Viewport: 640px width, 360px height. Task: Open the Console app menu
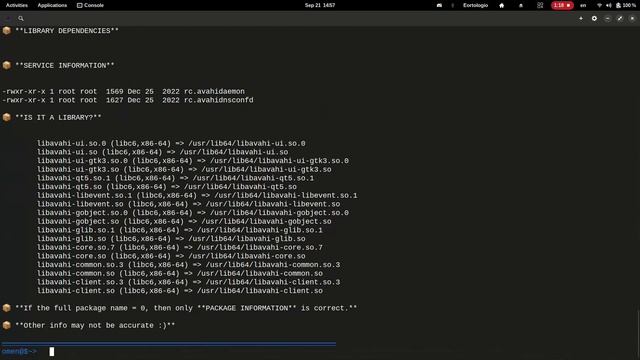[x=90, y=5]
